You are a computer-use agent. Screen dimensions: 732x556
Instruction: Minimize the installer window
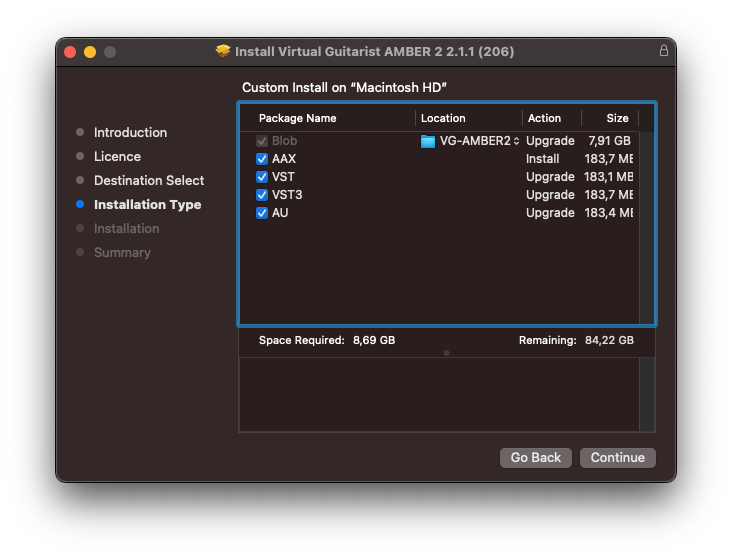pos(90,52)
